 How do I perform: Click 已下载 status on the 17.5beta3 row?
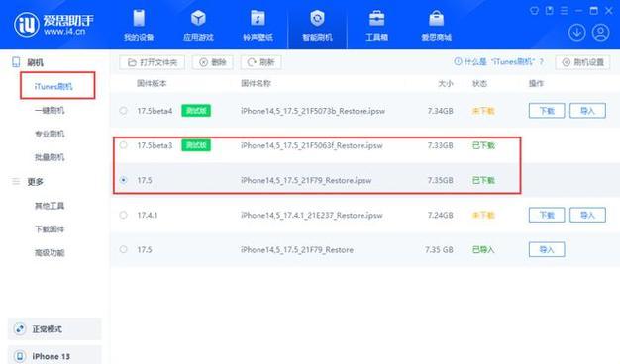483,145
